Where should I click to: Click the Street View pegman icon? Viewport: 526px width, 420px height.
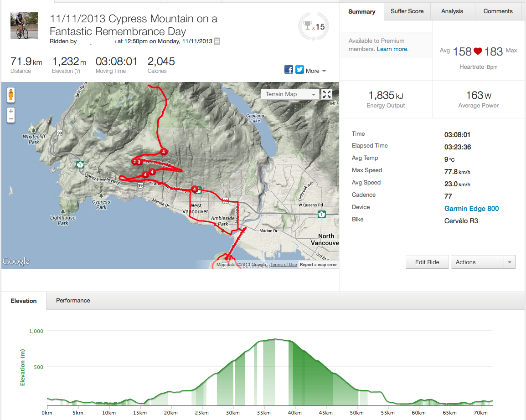click(x=11, y=95)
